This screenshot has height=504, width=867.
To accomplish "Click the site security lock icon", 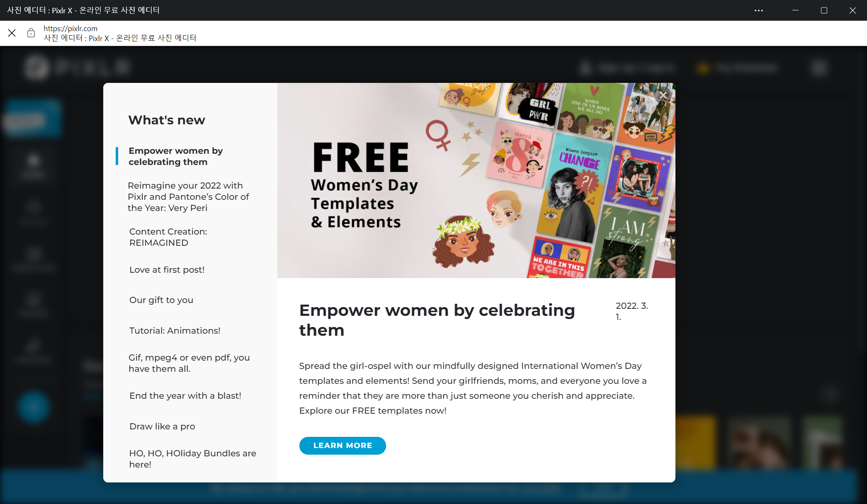I will click(x=31, y=33).
